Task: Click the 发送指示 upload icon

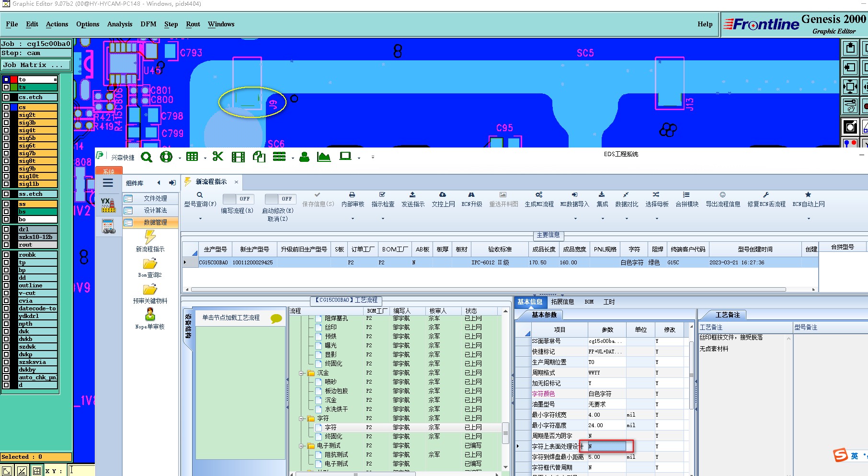Action: pos(412,194)
